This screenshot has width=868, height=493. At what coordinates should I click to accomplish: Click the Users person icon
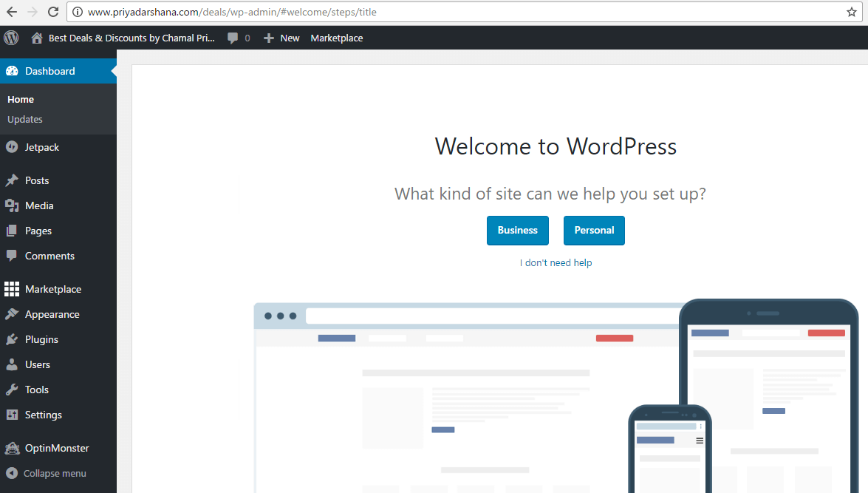click(x=12, y=364)
